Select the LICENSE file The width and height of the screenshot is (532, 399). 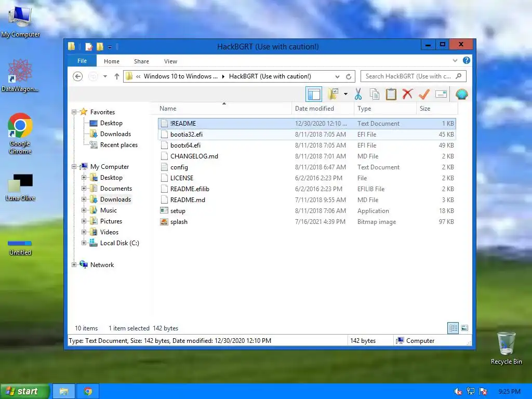click(307, 178)
